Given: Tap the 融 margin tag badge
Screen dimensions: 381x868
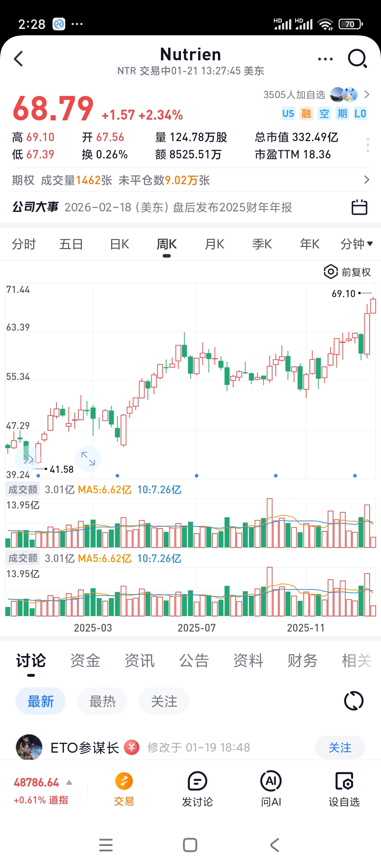Looking at the screenshot, I should pos(306,114).
